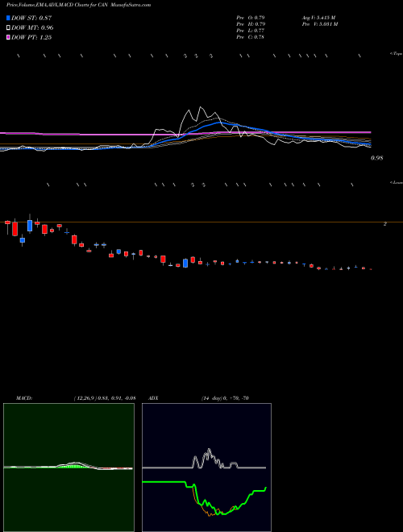Click the ADX (14 day) values text
Image resolution: width=403 pixels, height=532 pixels.
224,398
